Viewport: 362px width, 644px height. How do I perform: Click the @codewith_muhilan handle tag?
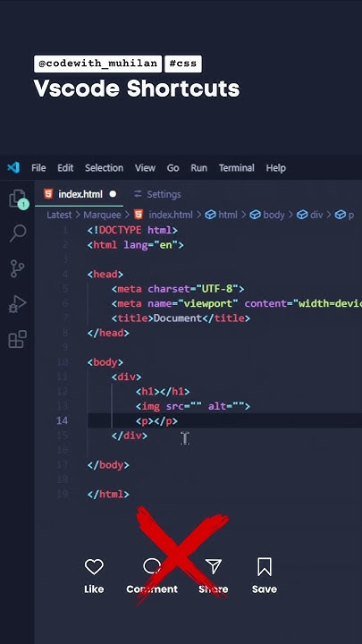point(97,64)
